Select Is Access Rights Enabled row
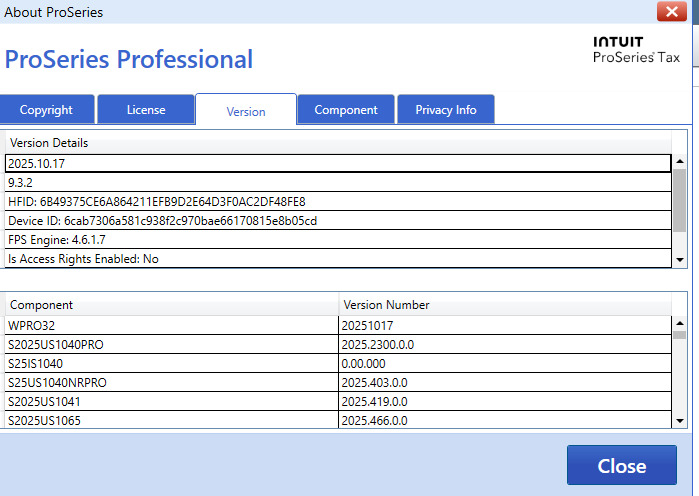Screen dimensions: 699x496 point(338,259)
